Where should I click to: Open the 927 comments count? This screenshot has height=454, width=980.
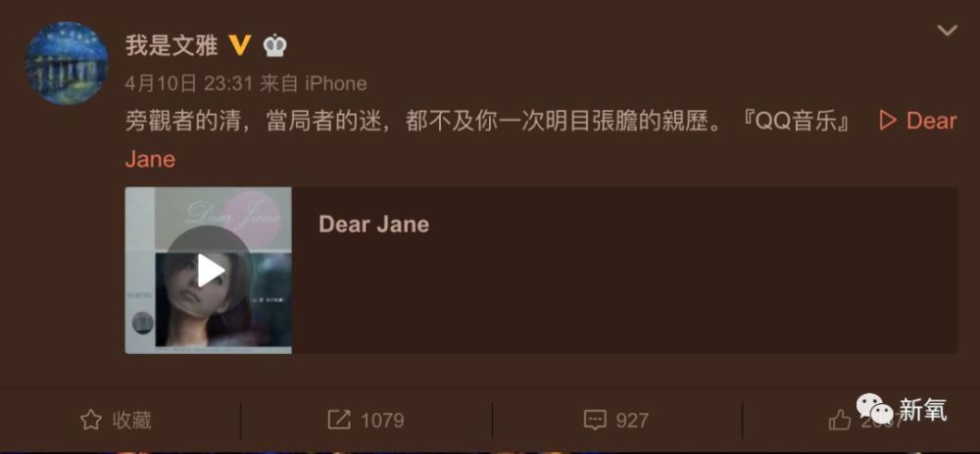(632, 421)
